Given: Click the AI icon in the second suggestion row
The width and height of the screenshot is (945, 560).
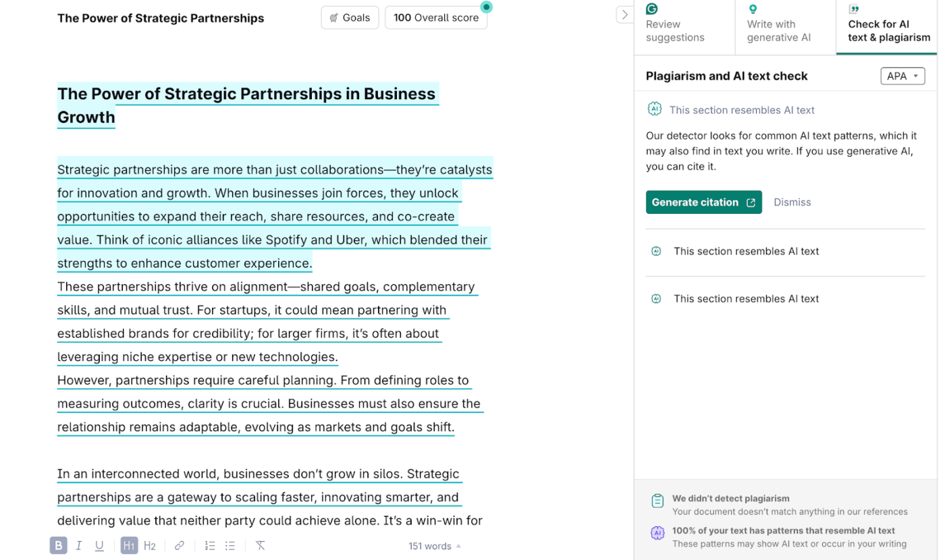Looking at the screenshot, I should pos(656,252).
